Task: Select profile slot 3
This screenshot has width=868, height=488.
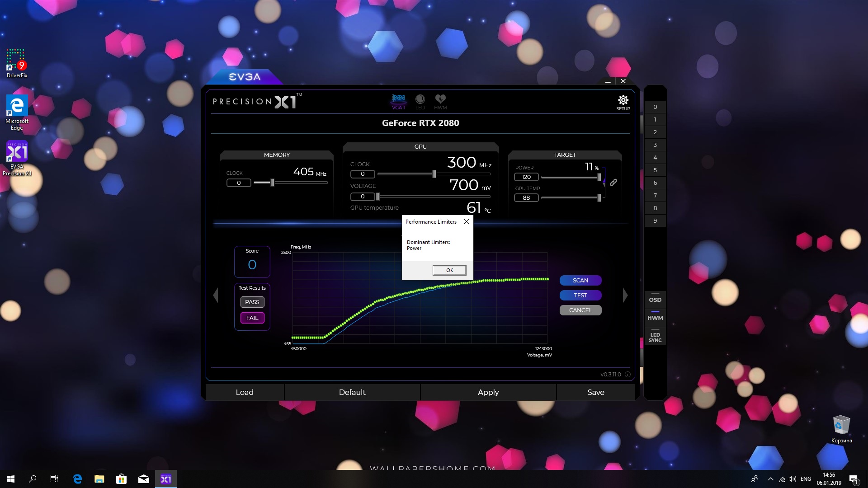Action: [x=655, y=145]
